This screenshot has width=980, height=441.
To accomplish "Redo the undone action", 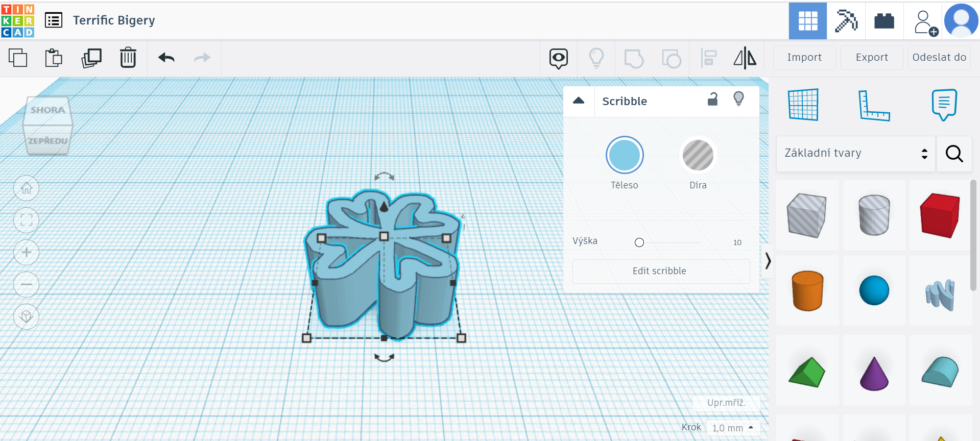I will pos(202,58).
